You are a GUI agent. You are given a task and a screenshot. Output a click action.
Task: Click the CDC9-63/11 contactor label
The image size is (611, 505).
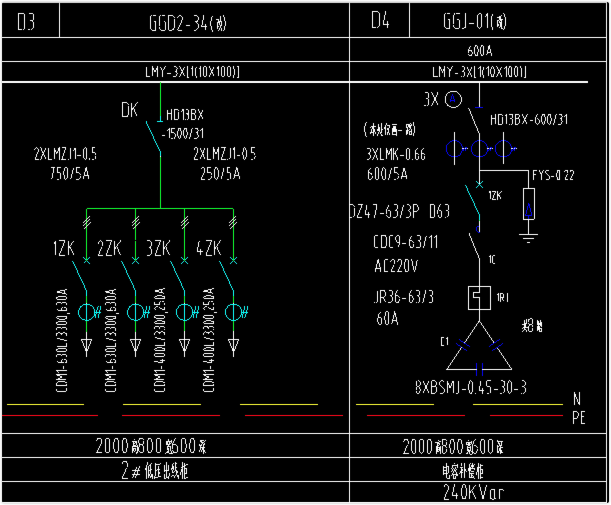click(x=405, y=242)
